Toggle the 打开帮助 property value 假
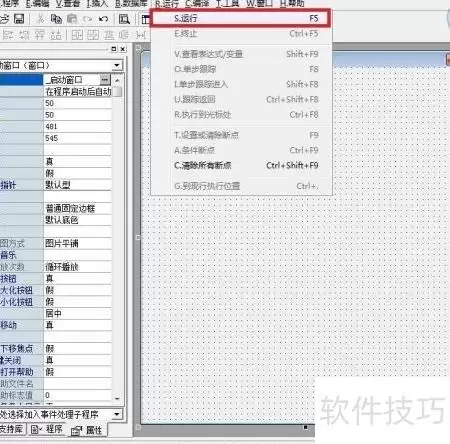This screenshot has width=450, height=444. 78,372
